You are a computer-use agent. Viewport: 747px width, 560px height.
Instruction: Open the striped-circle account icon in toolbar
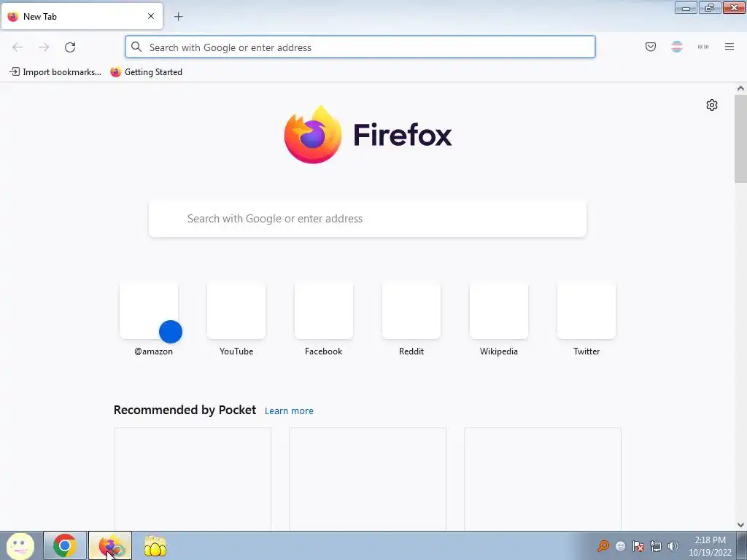(676, 47)
